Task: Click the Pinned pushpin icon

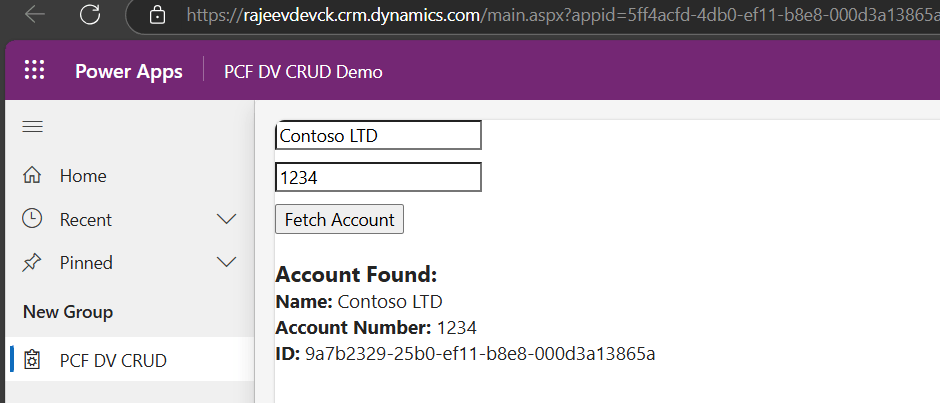Action: point(33,263)
